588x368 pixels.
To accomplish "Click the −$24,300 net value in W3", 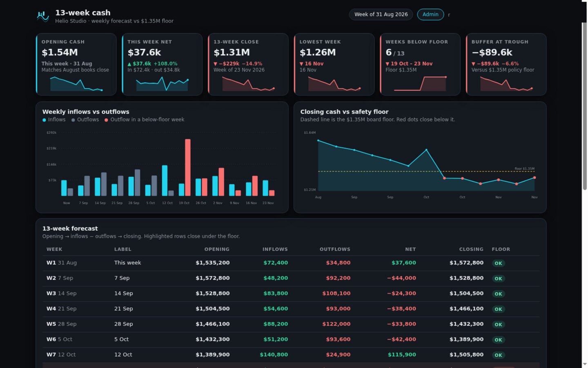I will [401, 294].
